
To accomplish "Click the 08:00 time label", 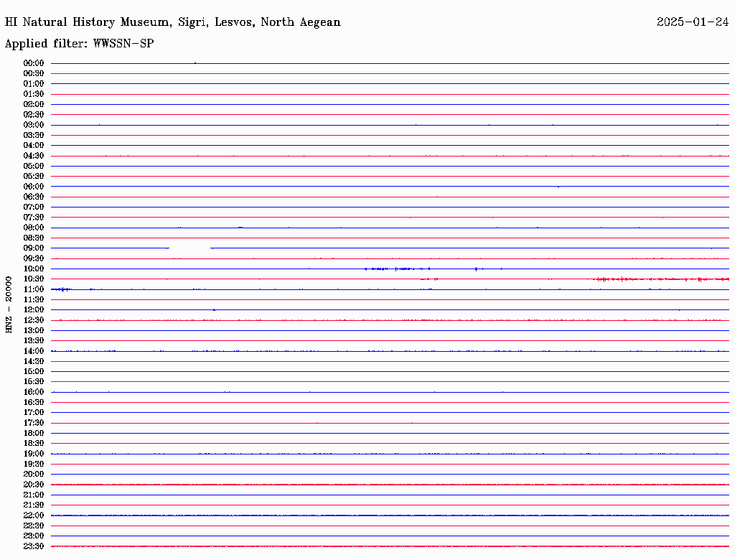I will tap(34, 228).
